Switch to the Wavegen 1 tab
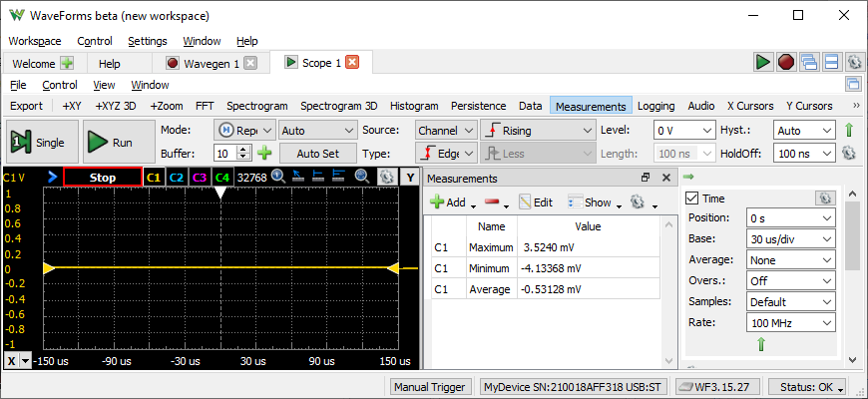 point(212,64)
